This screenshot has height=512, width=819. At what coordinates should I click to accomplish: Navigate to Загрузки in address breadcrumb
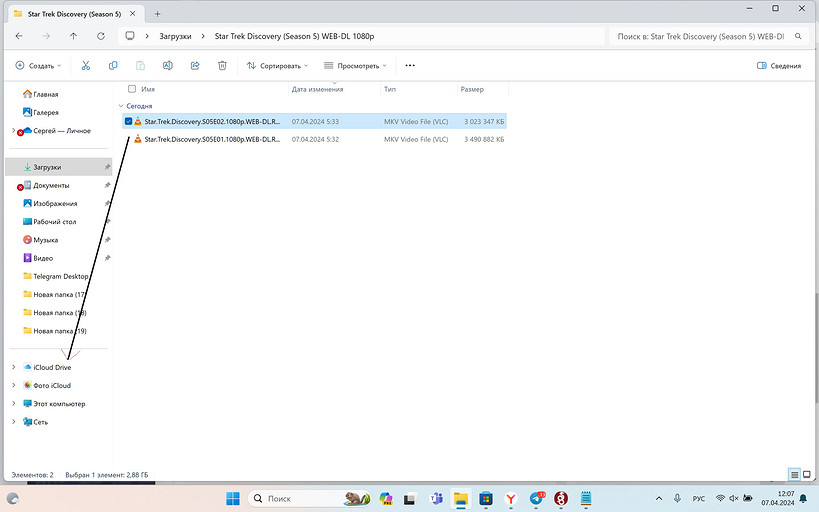175,36
